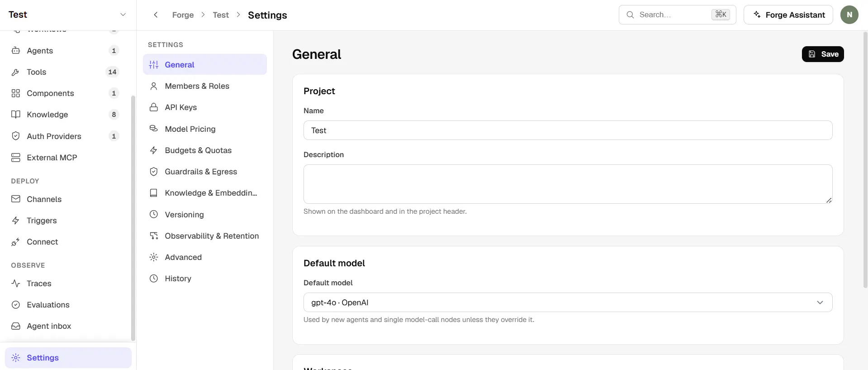Open Settings in the left sidebar

pos(68,358)
